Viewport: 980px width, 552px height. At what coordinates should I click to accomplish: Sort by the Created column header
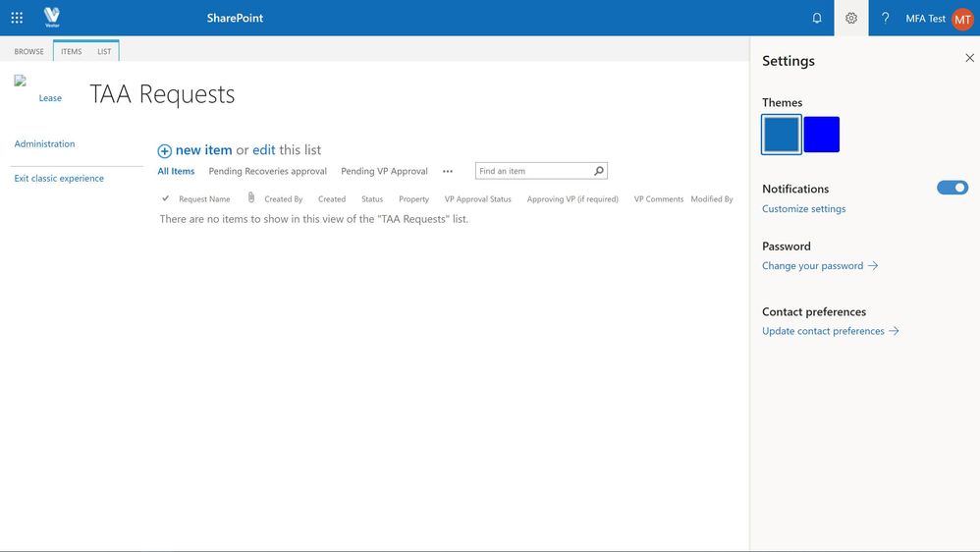[332, 198]
